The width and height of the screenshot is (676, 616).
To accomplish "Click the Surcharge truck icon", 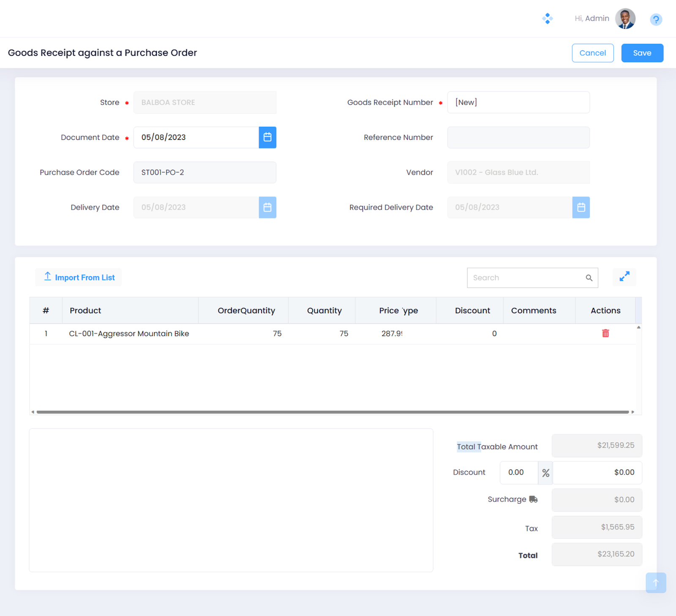I will (x=533, y=499).
